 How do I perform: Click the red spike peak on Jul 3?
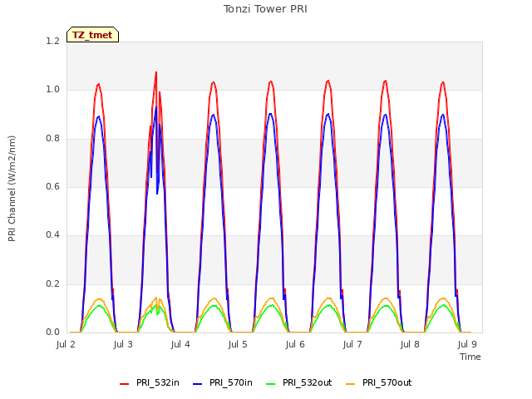coord(156,72)
